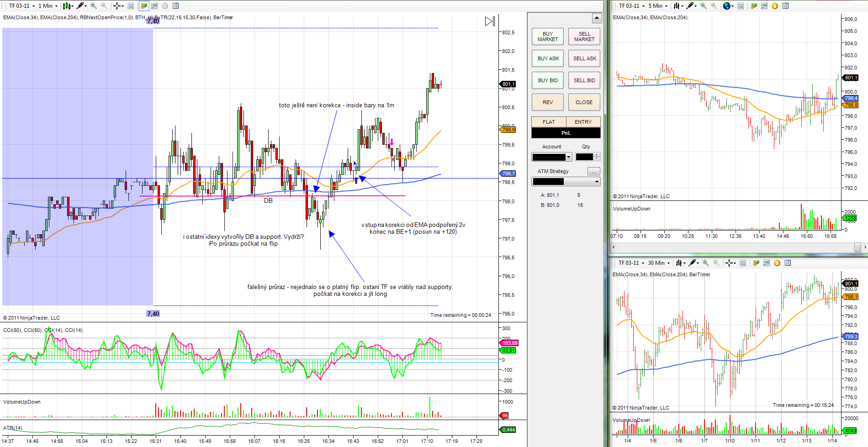This screenshot has height=447, width=868.
Task: Open drawing tools pen on 30 Min chart
Action: pos(694,263)
